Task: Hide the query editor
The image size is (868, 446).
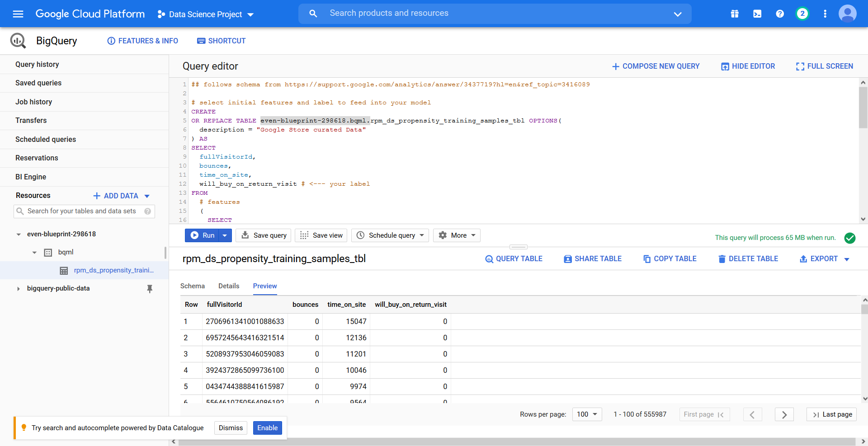Action: [x=748, y=66]
